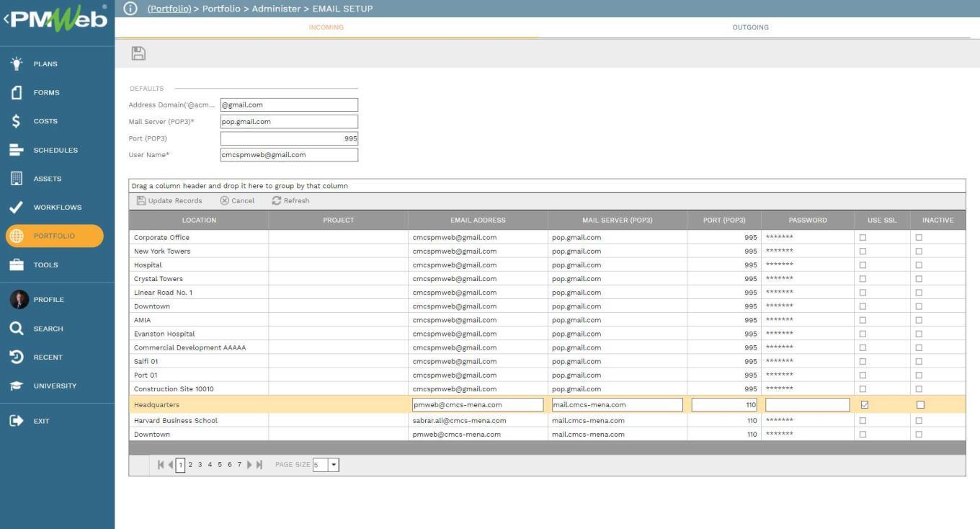Click the Save floppy disk icon
980x529 pixels.
138,53
